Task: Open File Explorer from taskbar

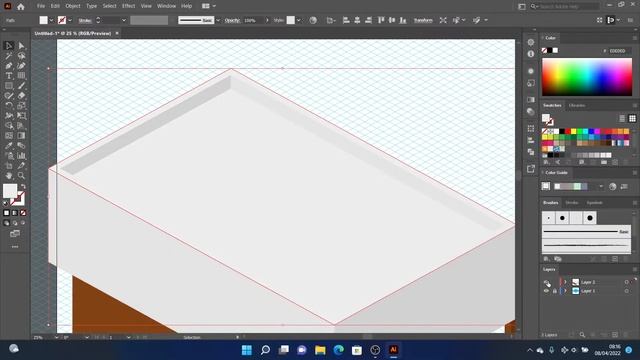Action: [320, 350]
